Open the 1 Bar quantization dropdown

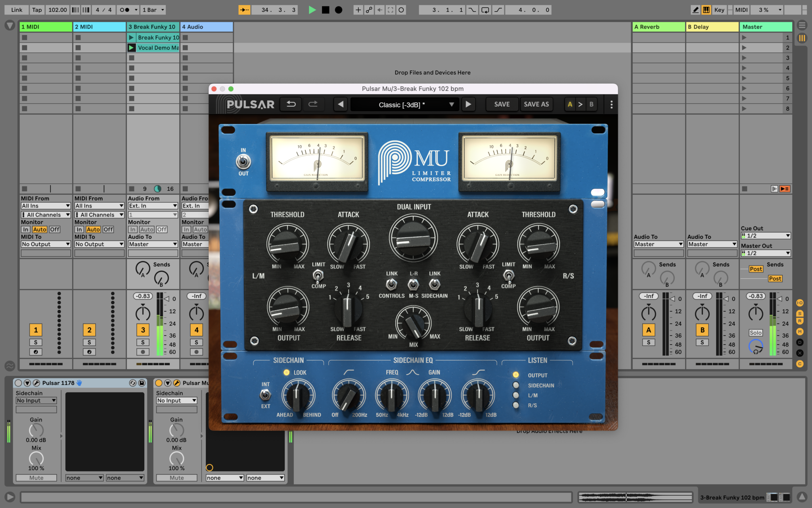tap(153, 10)
